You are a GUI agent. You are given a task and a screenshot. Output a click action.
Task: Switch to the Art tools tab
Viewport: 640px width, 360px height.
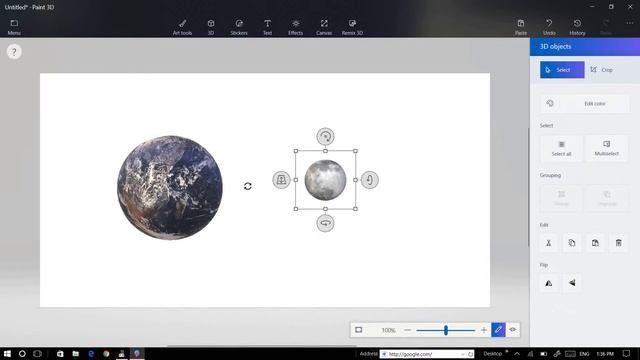click(182, 27)
